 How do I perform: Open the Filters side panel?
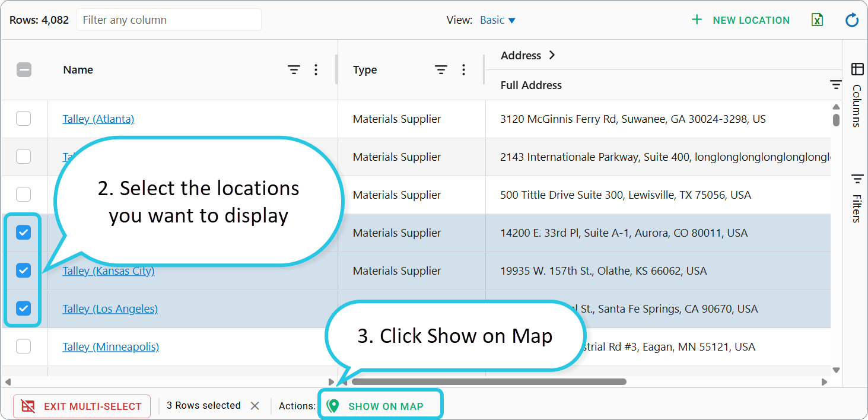857,198
